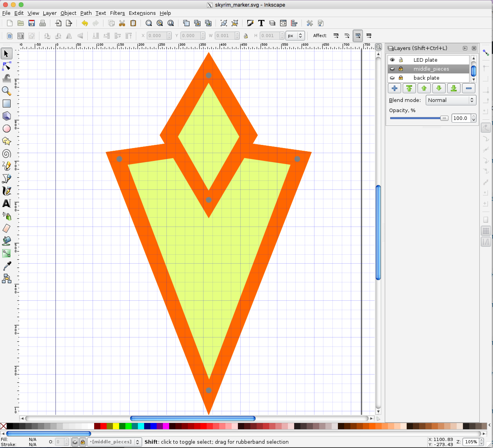Screen dimensions: 493x448
Task: Open the current layer selector in status bar
Action: [114, 442]
